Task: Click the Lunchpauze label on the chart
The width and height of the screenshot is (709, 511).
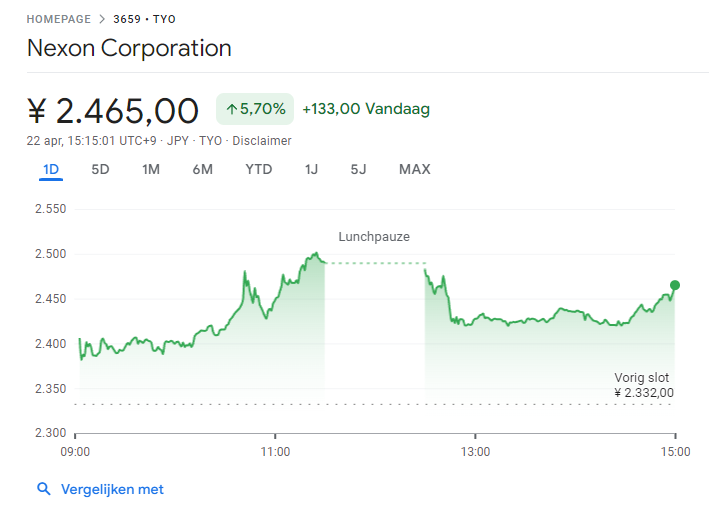Action: pyautogui.click(x=374, y=237)
